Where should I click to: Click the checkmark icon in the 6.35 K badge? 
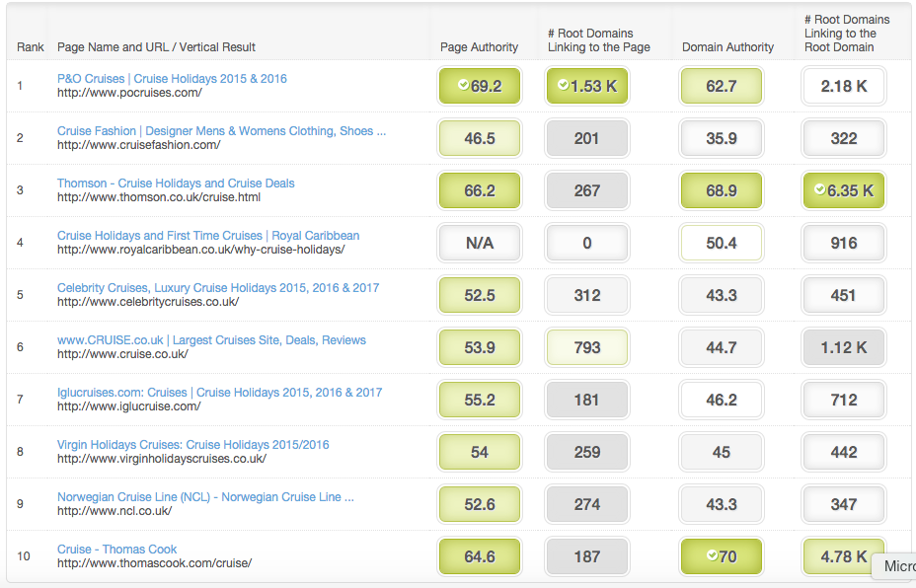click(x=819, y=190)
